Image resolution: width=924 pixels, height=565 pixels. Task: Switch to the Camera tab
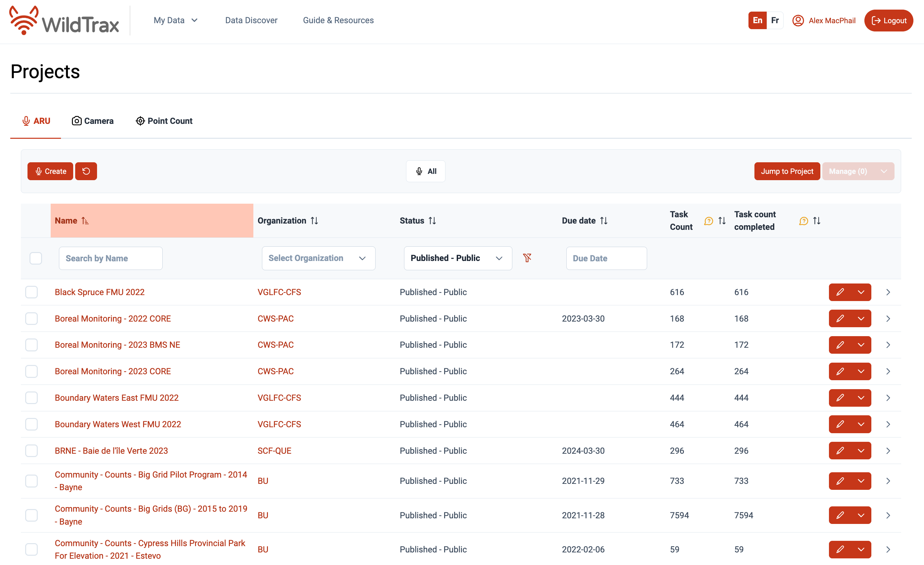(93, 121)
